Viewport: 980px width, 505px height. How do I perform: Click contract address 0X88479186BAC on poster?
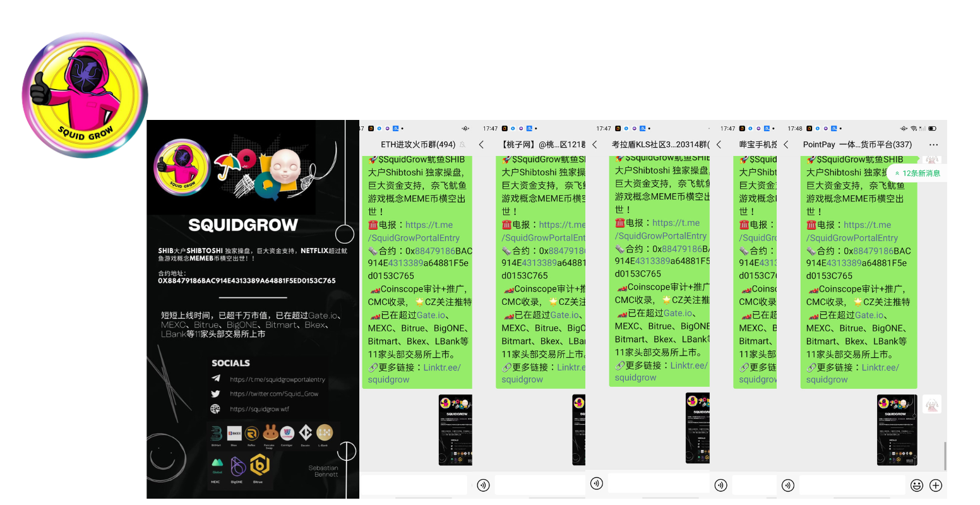click(x=247, y=281)
